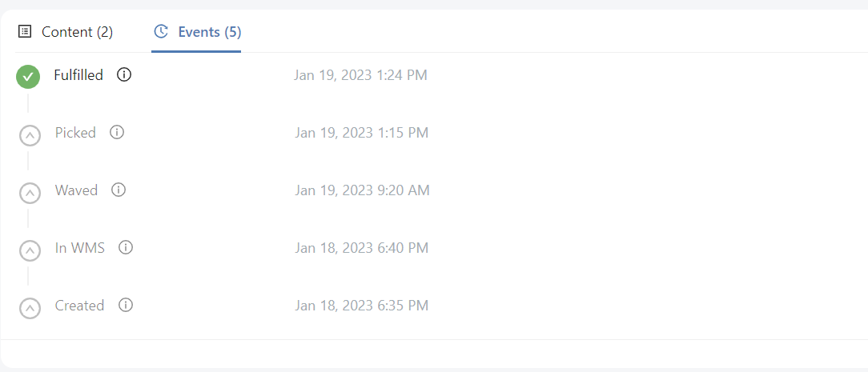Click the Created timestamp Jan 18, 6:35 PM
The width and height of the screenshot is (868, 372).
(x=361, y=306)
